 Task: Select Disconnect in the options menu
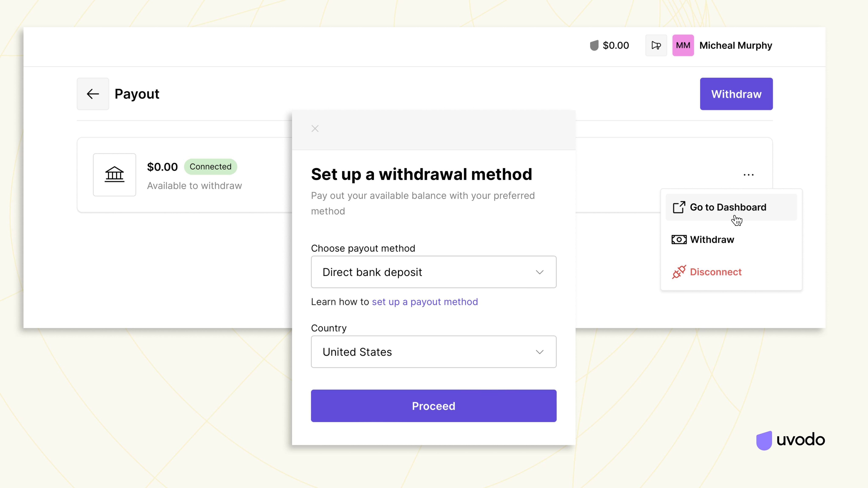[715, 272]
